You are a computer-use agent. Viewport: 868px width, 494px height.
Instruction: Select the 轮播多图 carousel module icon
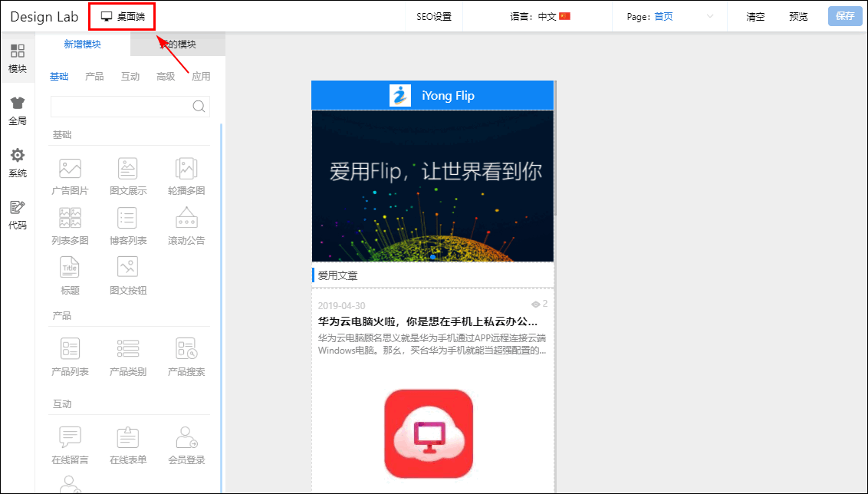pos(186,169)
